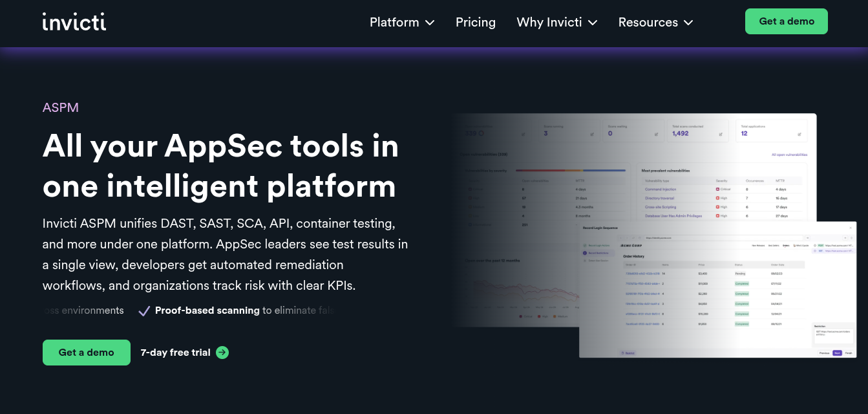
Task: Click Get a demo in the header
Action: (x=787, y=21)
